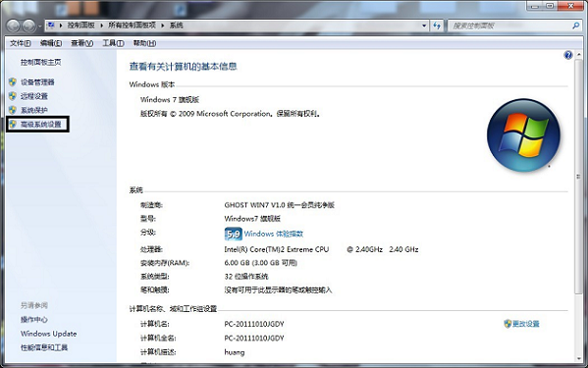Click the Windows logo image
Screen dimensions: 588x368
(523, 134)
